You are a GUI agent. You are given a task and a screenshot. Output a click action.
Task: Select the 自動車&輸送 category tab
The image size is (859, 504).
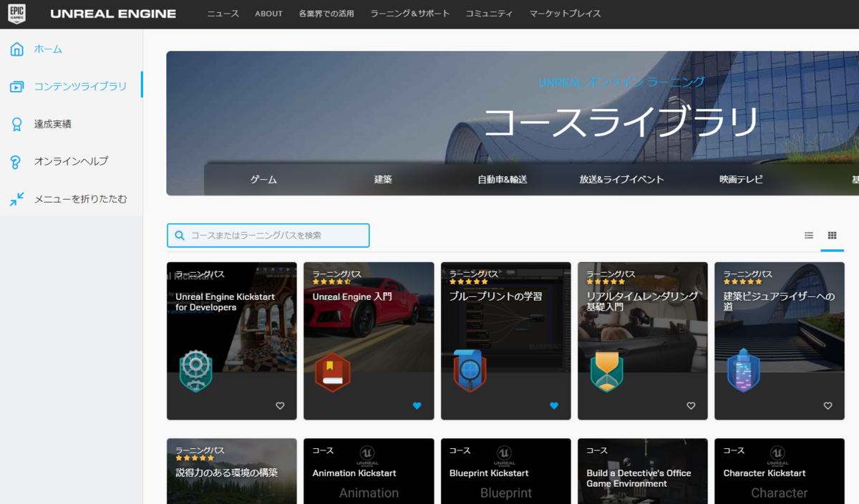pyautogui.click(x=503, y=179)
